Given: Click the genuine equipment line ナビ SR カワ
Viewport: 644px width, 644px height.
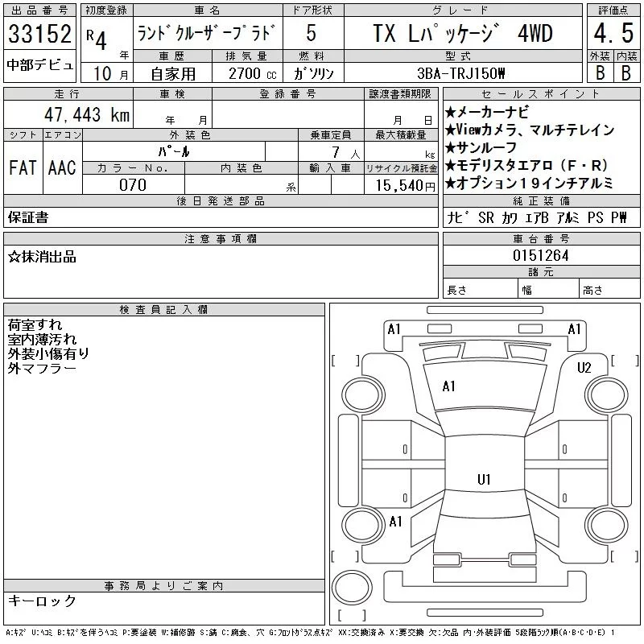Looking at the screenshot, I should 537,217.
